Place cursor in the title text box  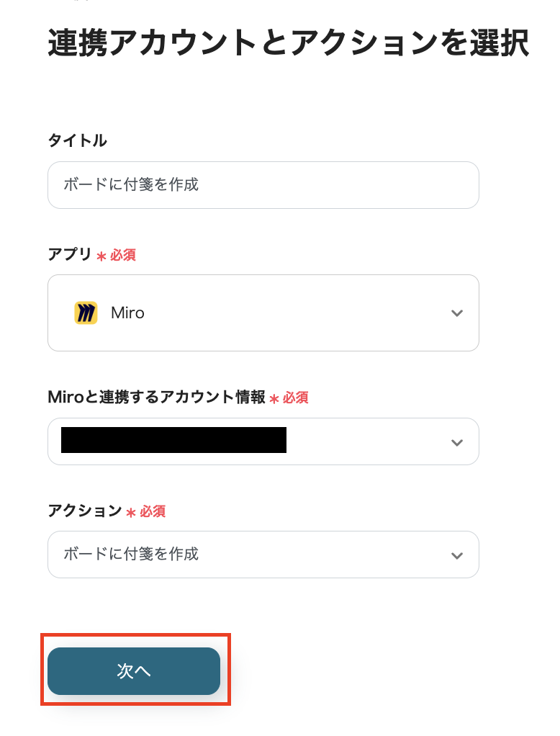pyautogui.click(x=263, y=185)
